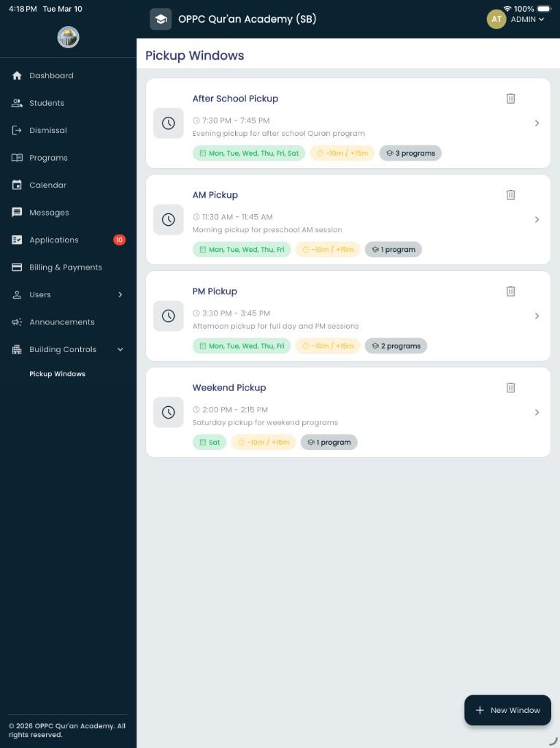Click trash icon for AM Pickup
The height and width of the screenshot is (748, 560).
(510, 195)
